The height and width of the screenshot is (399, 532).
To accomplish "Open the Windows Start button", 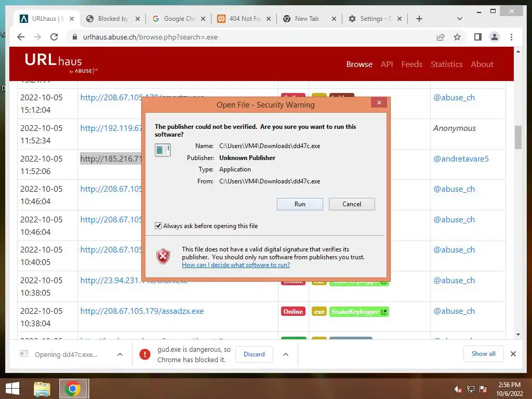I will (12, 389).
